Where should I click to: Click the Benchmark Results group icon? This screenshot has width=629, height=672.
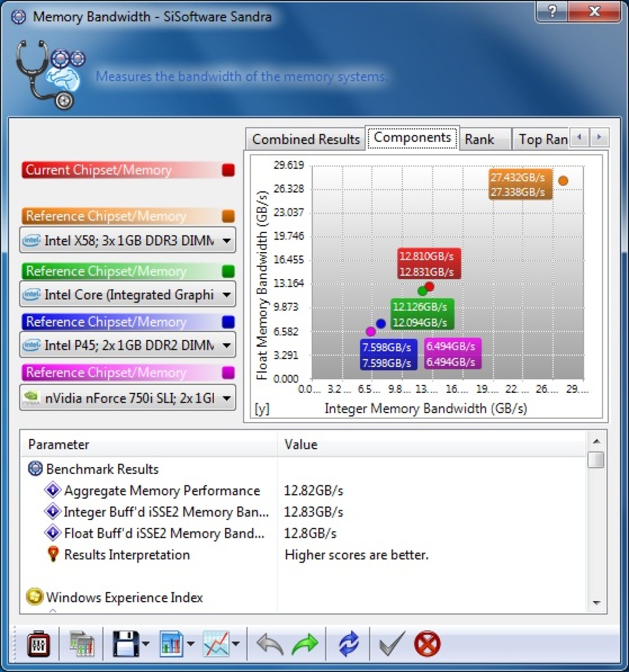pyautogui.click(x=35, y=469)
